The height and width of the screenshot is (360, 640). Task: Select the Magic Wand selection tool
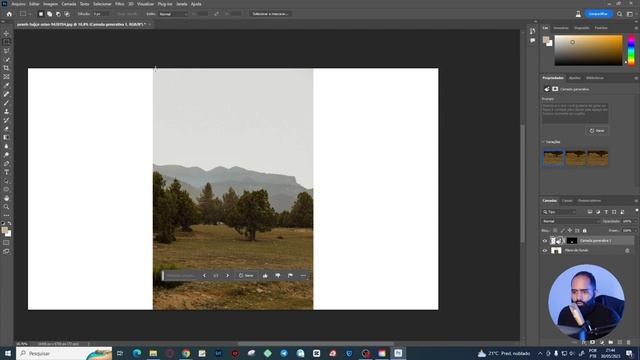(6, 59)
